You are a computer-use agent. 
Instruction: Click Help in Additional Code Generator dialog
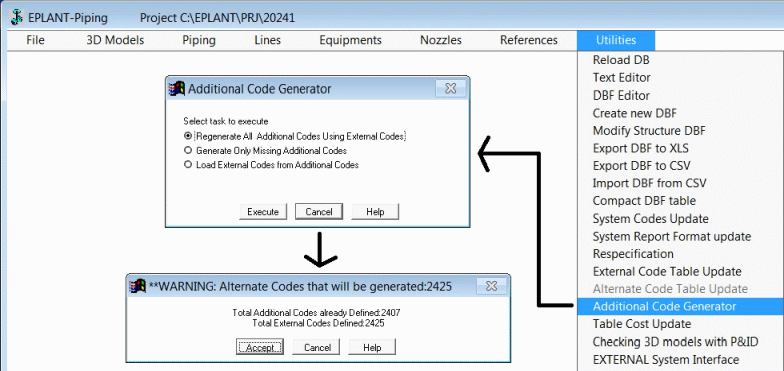pyautogui.click(x=375, y=212)
